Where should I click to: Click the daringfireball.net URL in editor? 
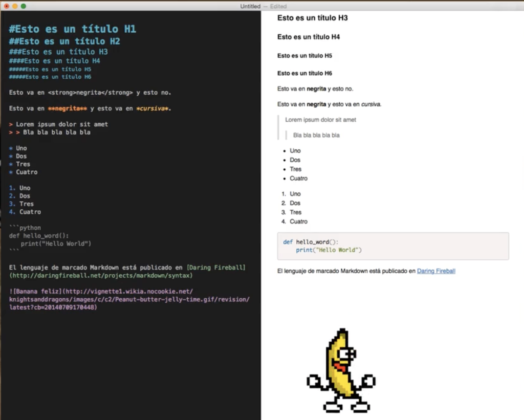pos(101,276)
